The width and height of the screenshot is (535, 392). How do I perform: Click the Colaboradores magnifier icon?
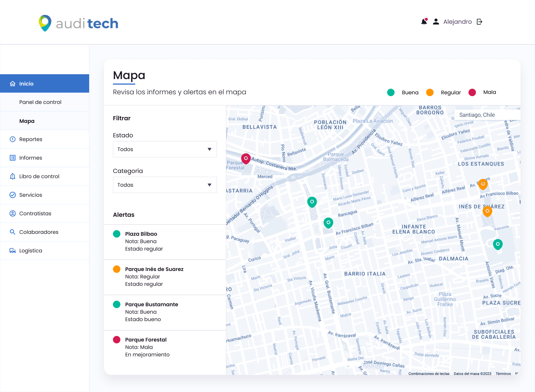(12, 232)
